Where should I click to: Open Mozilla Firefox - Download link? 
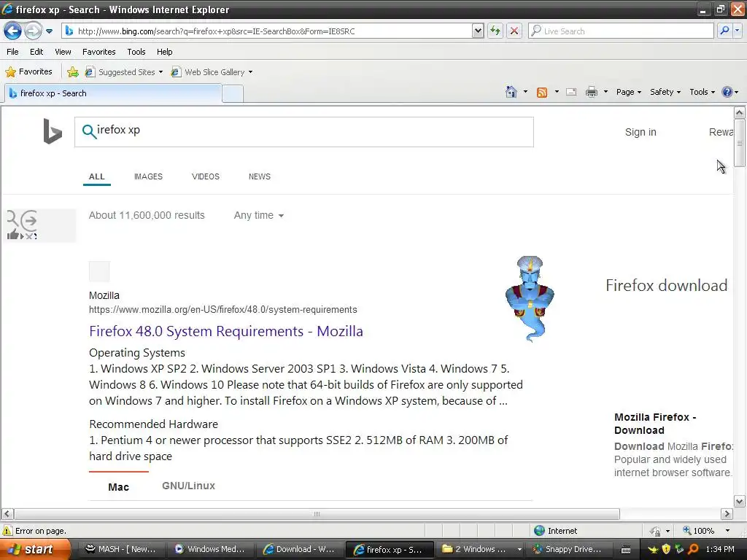655,424
